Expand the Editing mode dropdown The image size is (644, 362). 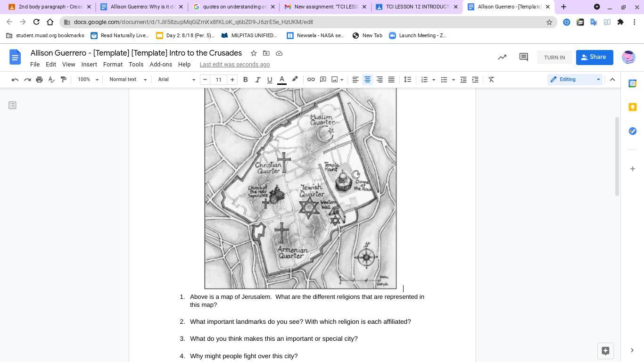click(575, 80)
